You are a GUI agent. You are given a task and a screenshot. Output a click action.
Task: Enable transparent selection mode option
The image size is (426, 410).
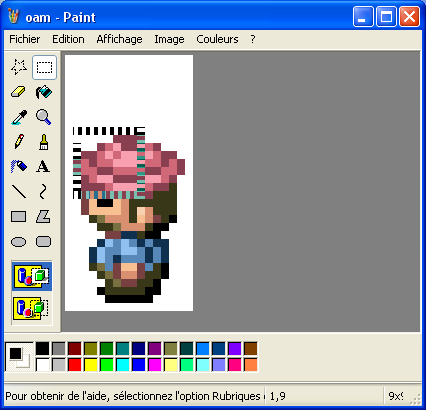[x=32, y=308]
